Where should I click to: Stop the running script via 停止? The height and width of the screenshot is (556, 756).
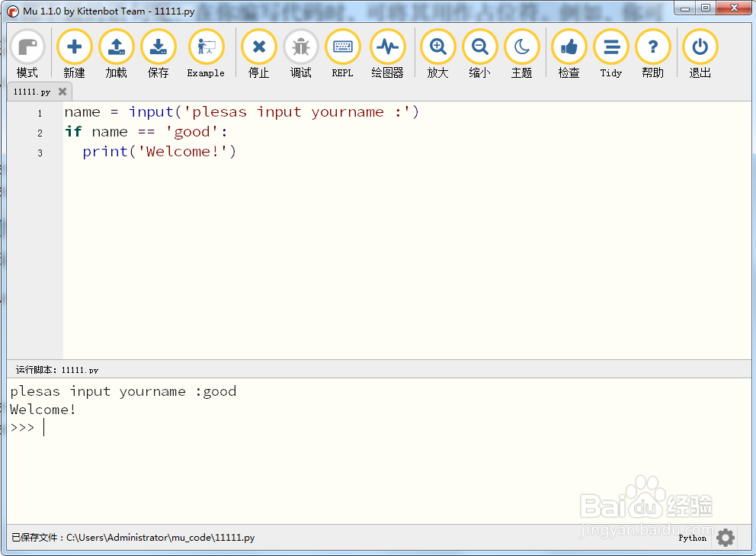(x=258, y=47)
